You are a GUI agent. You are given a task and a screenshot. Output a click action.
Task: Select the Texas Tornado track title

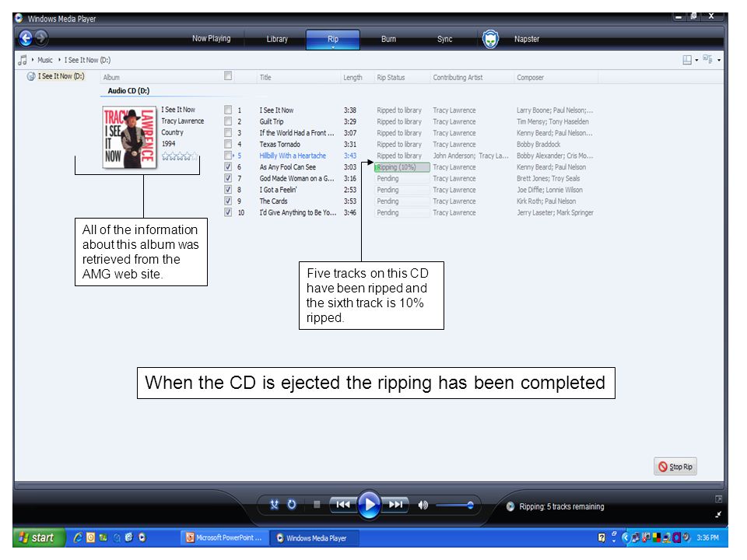point(279,145)
